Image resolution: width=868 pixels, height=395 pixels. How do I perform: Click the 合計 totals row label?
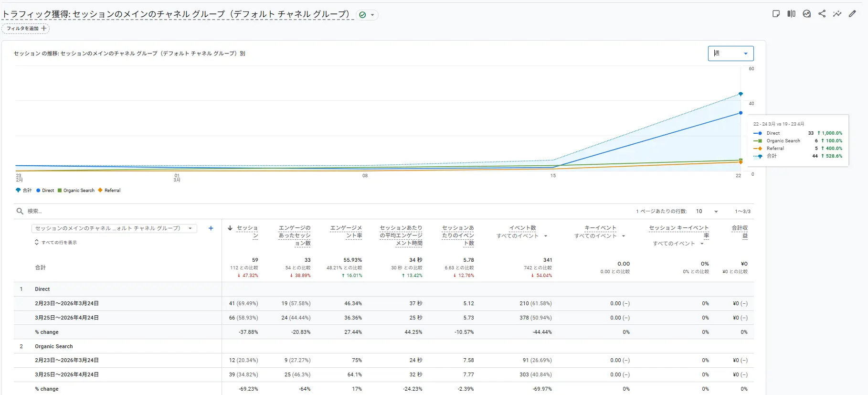(40, 267)
